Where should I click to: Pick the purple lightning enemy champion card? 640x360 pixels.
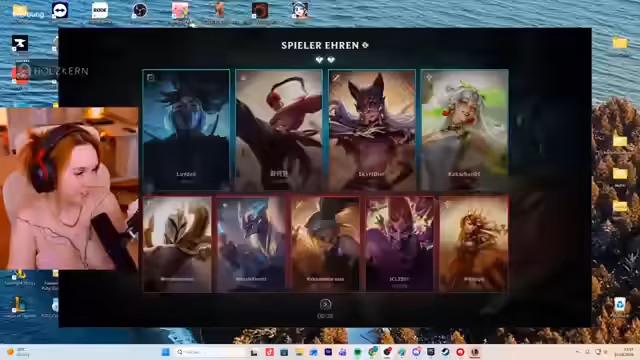400,244
